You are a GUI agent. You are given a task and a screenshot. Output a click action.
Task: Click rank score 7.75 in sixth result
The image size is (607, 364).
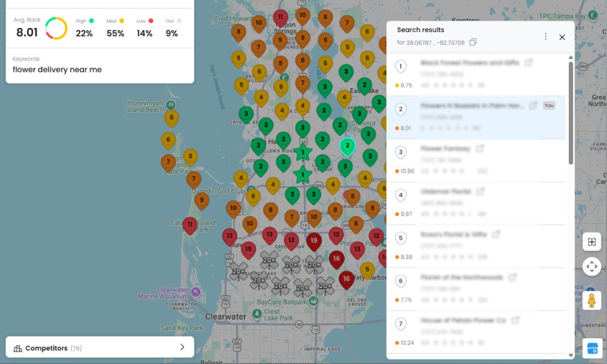coord(406,300)
